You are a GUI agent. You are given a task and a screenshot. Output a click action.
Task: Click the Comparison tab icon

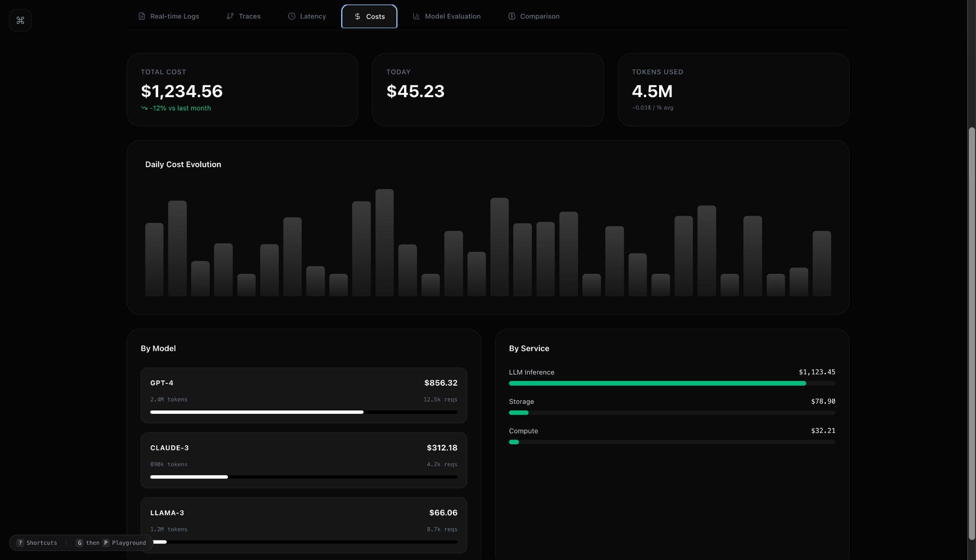click(x=511, y=16)
